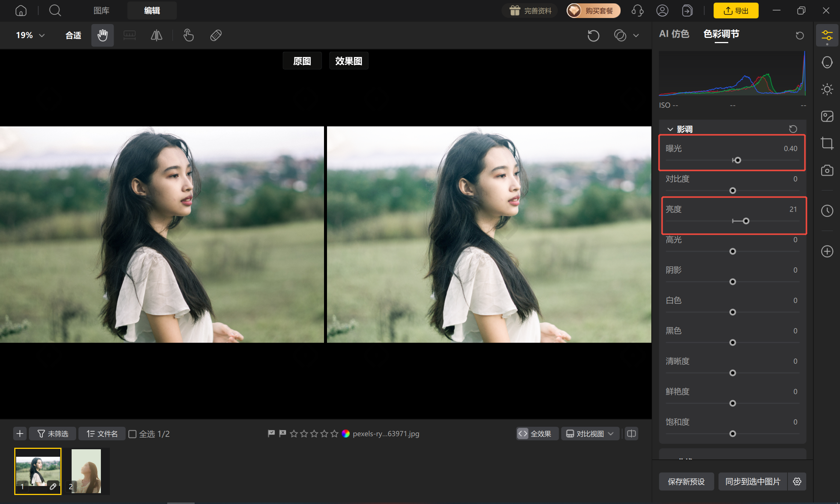Click the flip mirror icon
840x504 pixels.
[x=156, y=35]
